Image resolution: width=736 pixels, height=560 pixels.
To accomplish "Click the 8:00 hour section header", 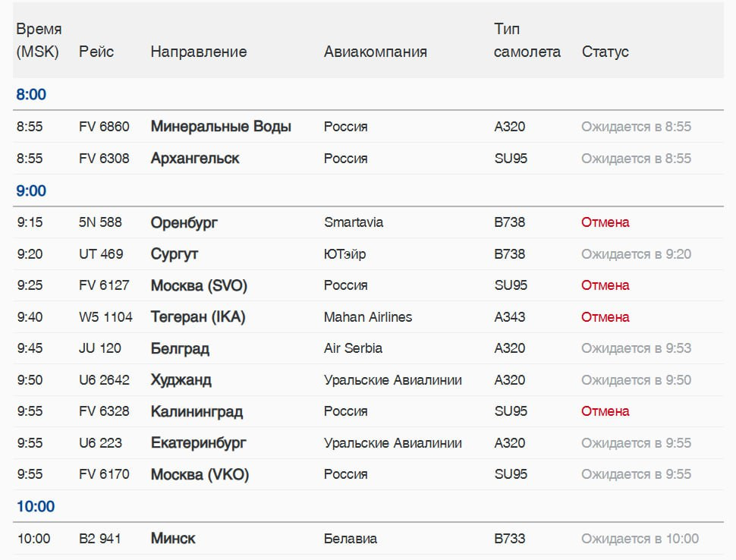I will click(x=31, y=94).
